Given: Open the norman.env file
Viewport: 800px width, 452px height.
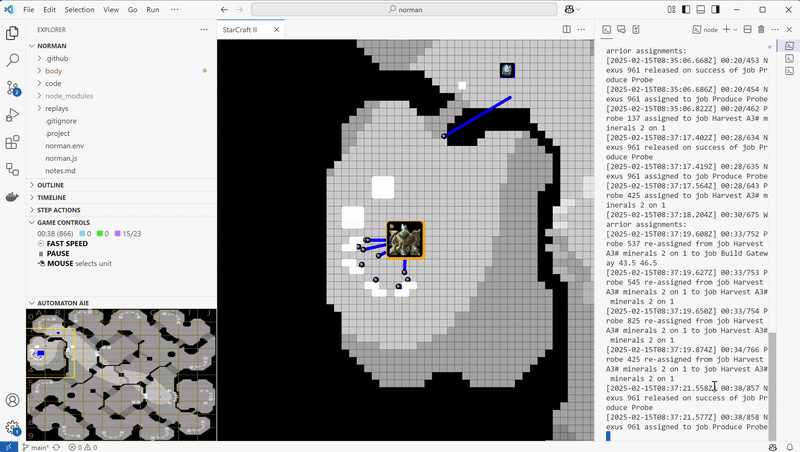Looking at the screenshot, I should (x=65, y=146).
